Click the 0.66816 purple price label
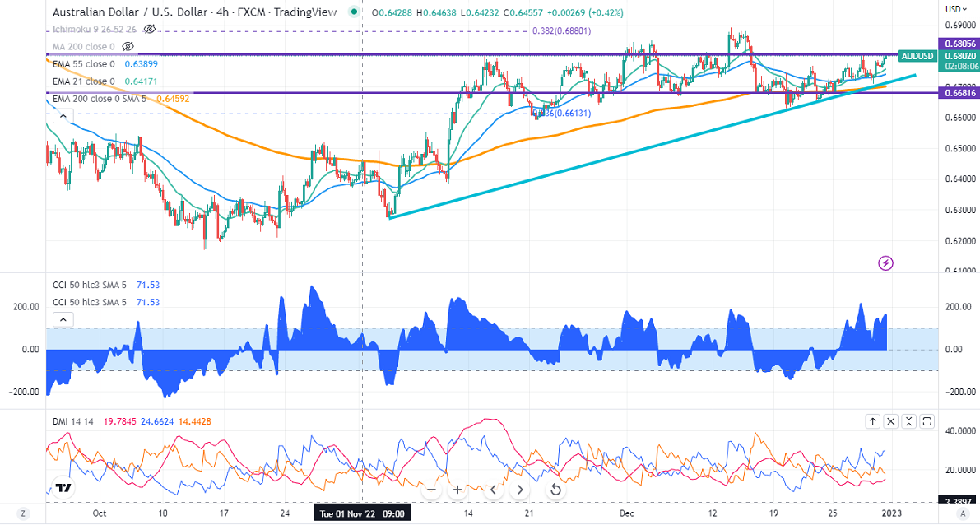 pos(959,92)
